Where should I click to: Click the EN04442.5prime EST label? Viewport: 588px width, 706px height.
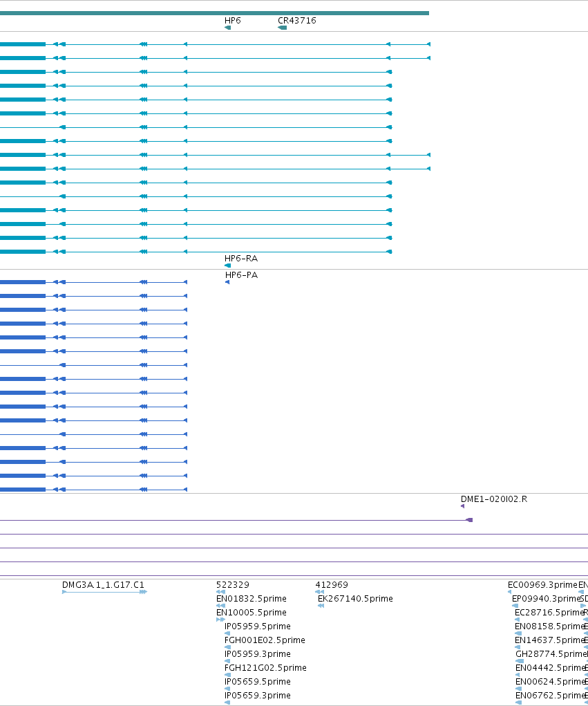coord(550,668)
